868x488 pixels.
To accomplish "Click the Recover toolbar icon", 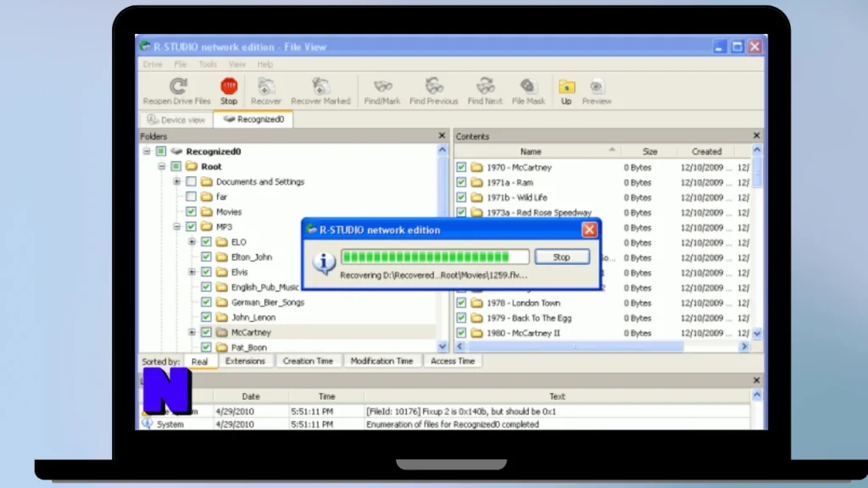I will pyautogui.click(x=265, y=86).
